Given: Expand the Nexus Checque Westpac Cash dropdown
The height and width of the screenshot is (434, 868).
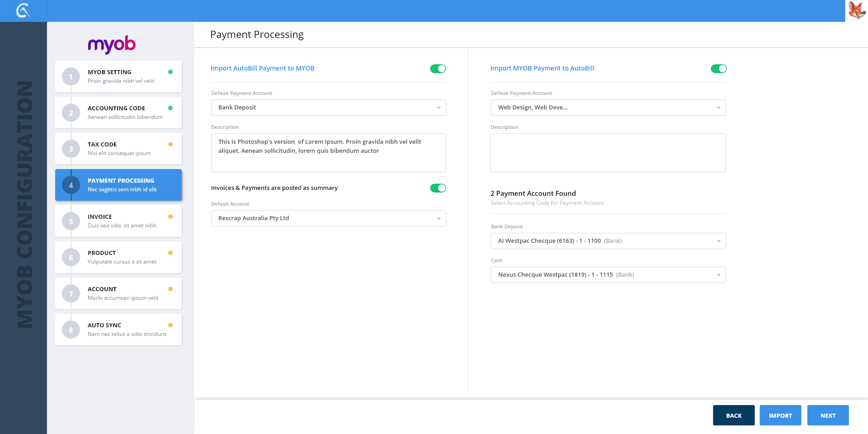Looking at the screenshot, I should (608, 275).
